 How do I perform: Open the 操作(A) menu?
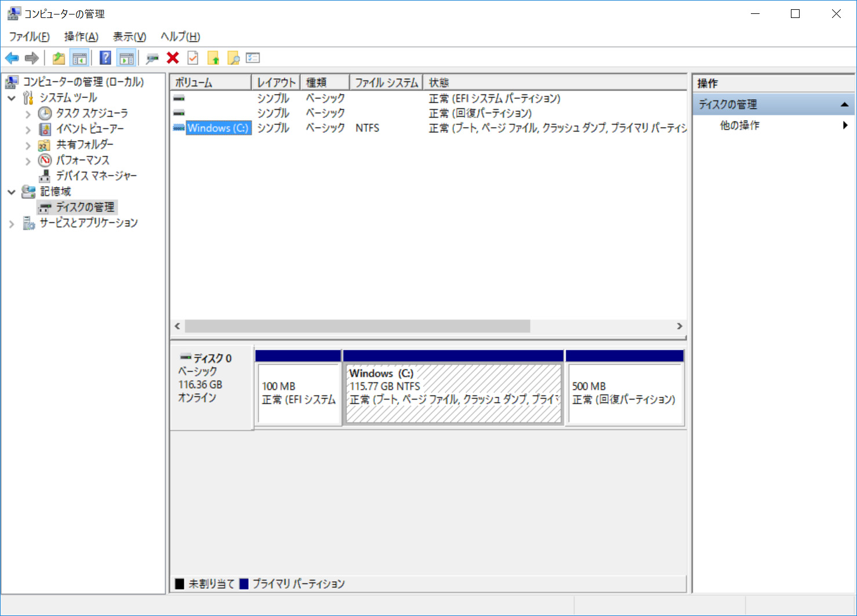[81, 36]
